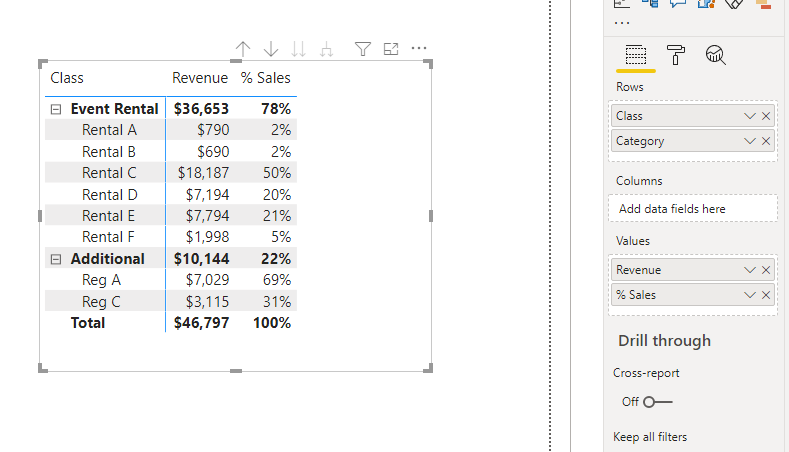Remove Revenue field from Values
This screenshot has height=452, width=789.
coord(766,270)
